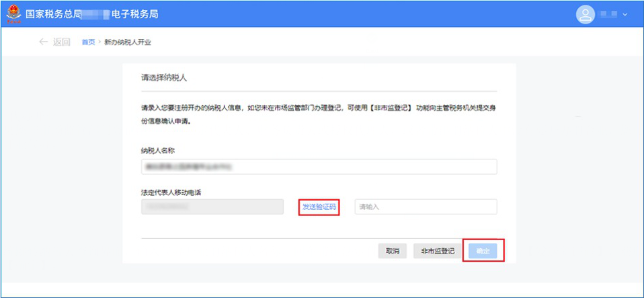Screen dimensions: 644x298
Task: Choose the 非市监登记 button
Action: pos(438,251)
